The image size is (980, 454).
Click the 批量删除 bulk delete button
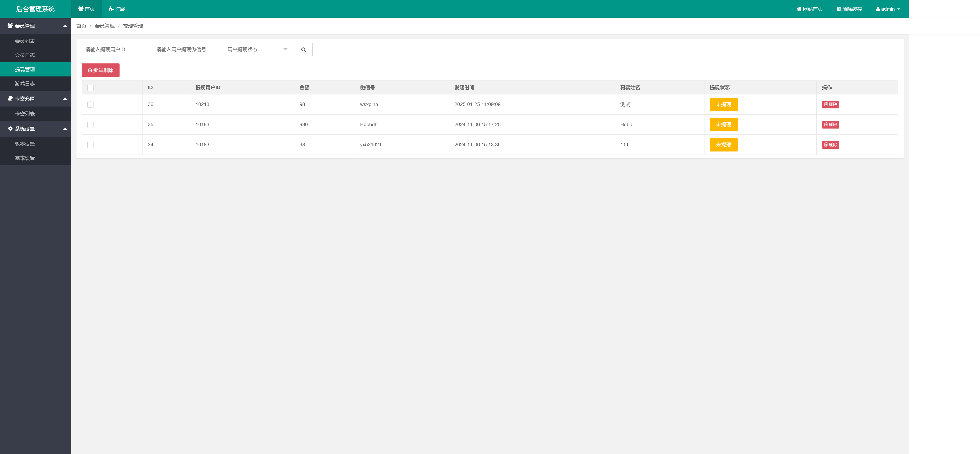100,70
